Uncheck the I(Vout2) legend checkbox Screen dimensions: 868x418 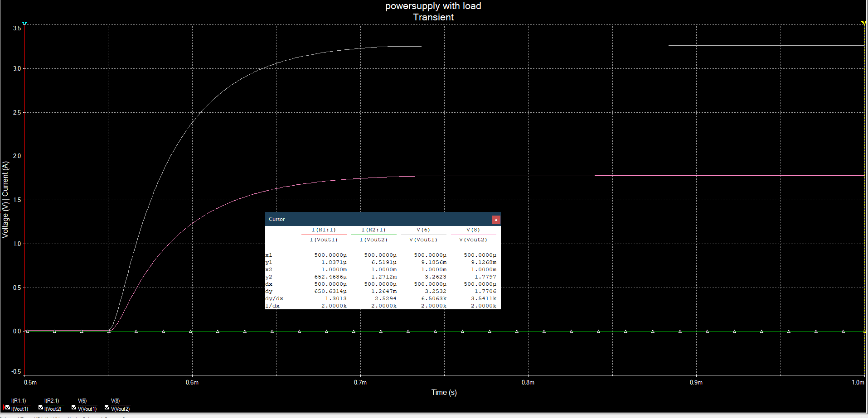tap(41, 408)
